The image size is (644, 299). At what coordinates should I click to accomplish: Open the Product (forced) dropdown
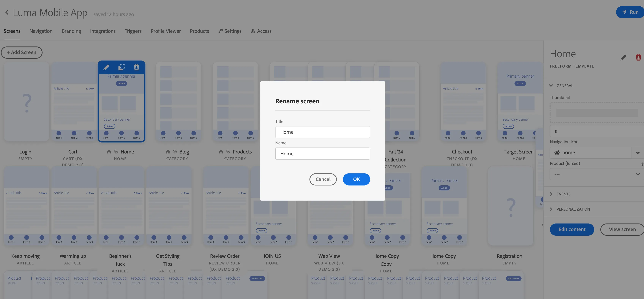point(597,174)
